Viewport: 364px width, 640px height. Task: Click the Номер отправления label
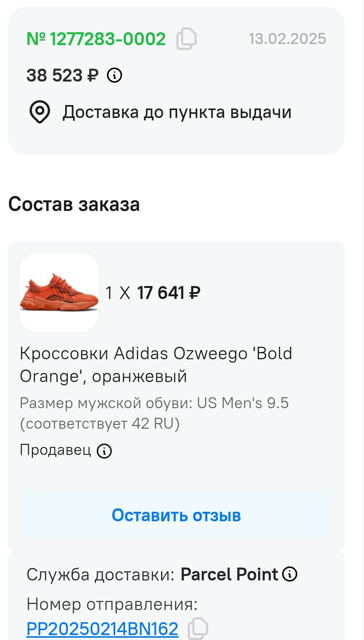tap(112, 604)
